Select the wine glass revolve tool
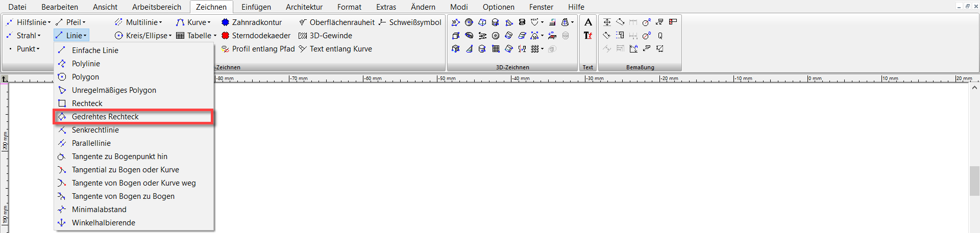 click(522, 48)
